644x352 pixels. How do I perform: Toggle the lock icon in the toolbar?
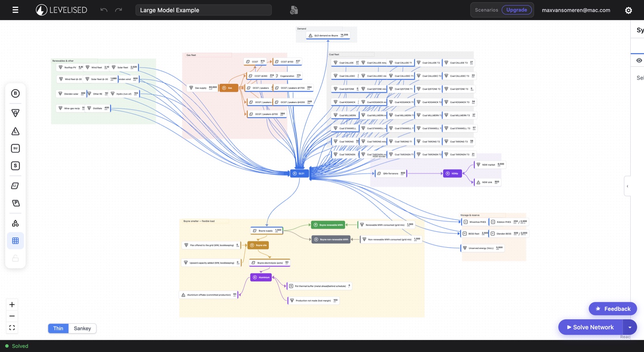point(15,258)
